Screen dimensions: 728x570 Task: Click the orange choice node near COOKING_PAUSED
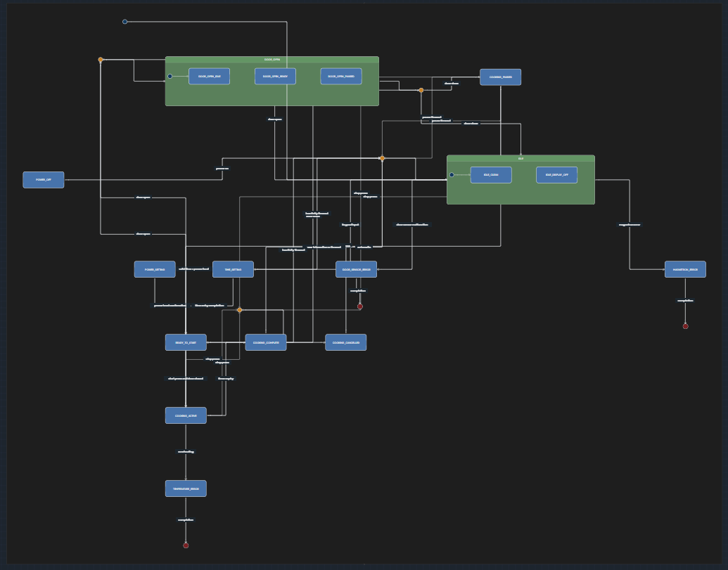(421, 91)
